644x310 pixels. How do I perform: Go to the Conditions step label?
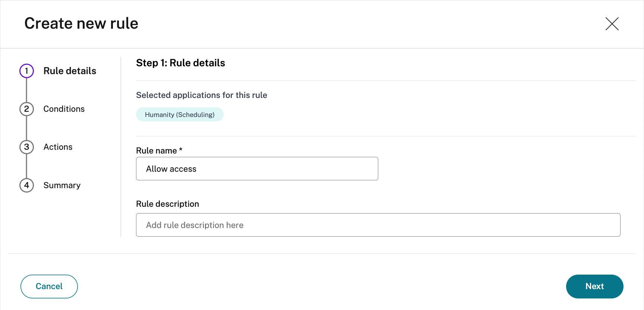tap(64, 109)
